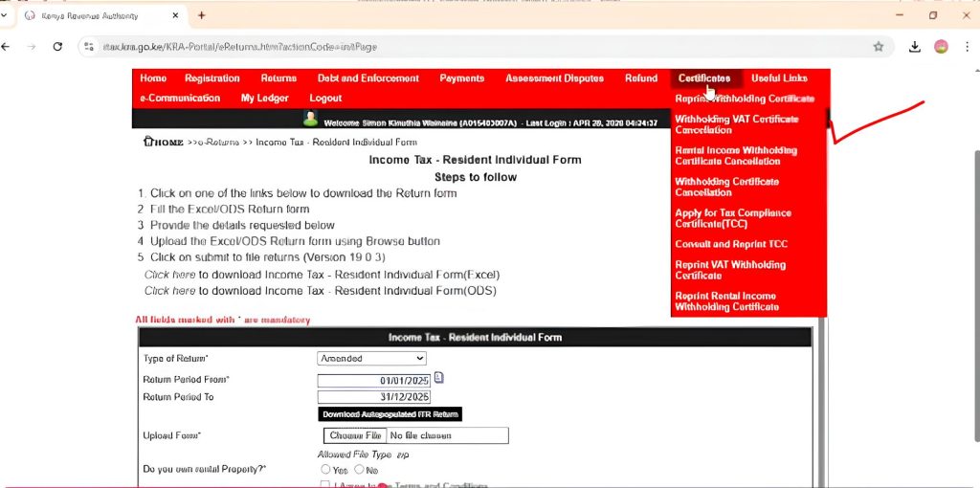Viewport: 980px width, 488px height.
Task: Expand the Type of Return dropdown
Action: pos(371,359)
